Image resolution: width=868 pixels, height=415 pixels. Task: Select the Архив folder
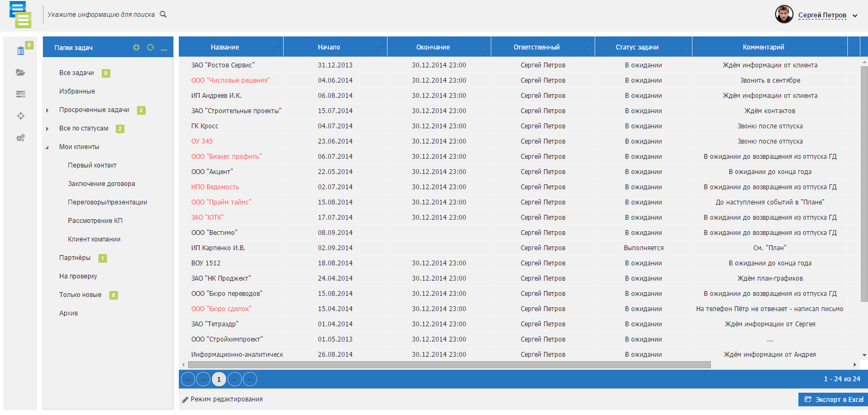coord(68,313)
